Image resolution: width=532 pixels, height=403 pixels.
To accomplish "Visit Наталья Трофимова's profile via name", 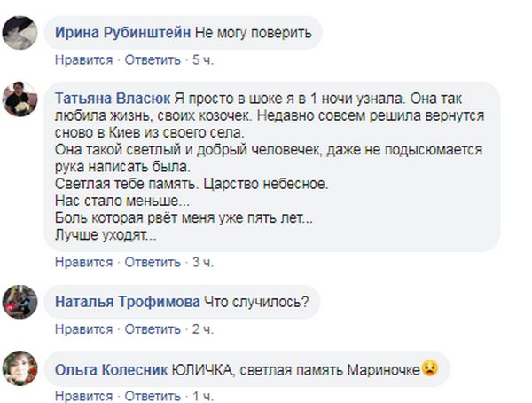I will (128, 302).
